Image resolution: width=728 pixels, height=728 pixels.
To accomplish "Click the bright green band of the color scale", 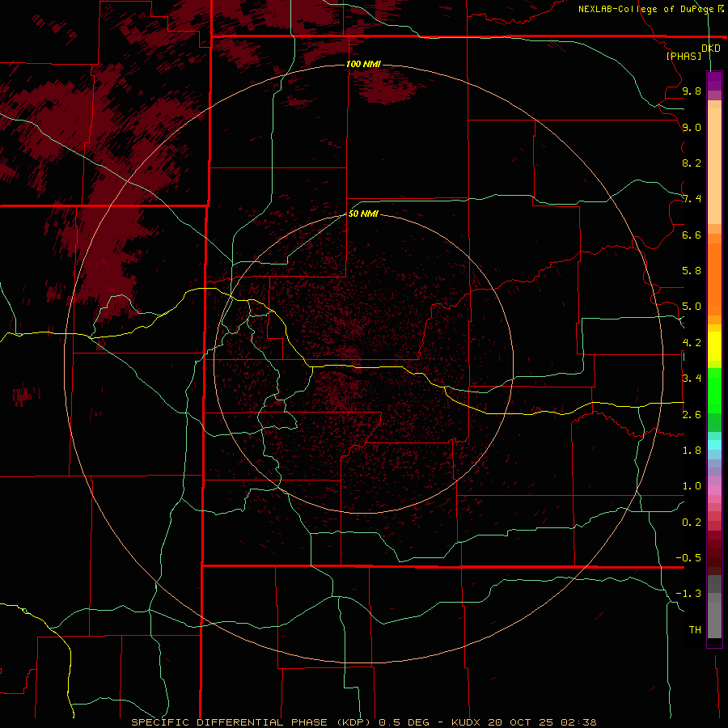I will (714, 391).
